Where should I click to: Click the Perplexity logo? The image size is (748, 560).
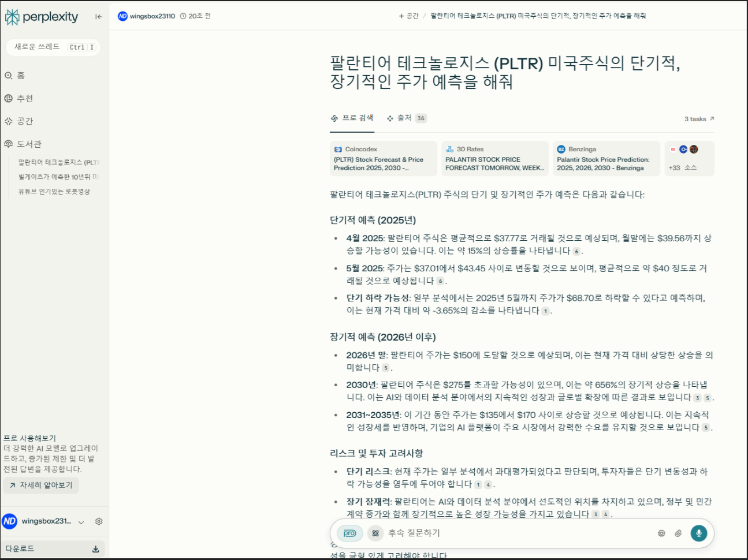click(42, 17)
